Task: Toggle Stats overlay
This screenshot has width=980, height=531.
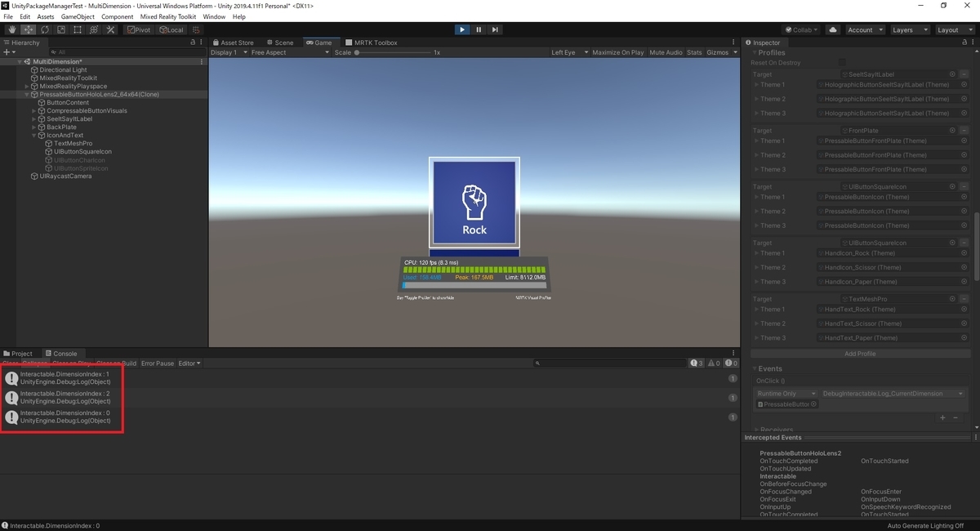Action: pyautogui.click(x=694, y=52)
